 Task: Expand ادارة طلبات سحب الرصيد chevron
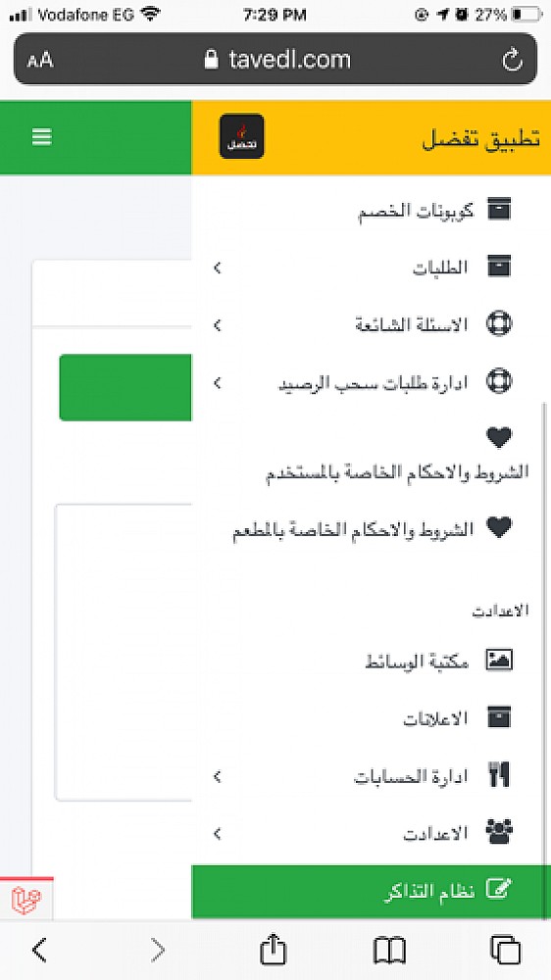217,382
